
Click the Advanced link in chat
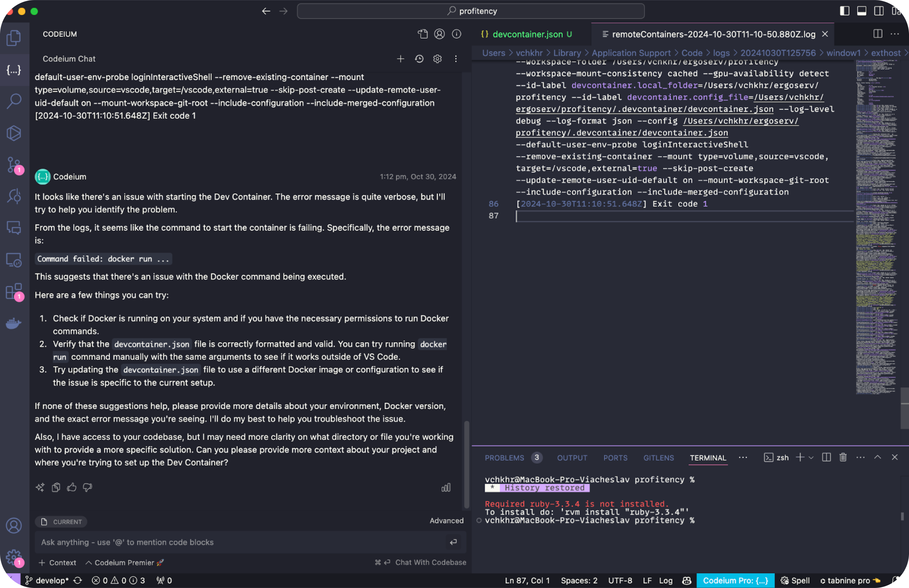[x=446, y=520]
